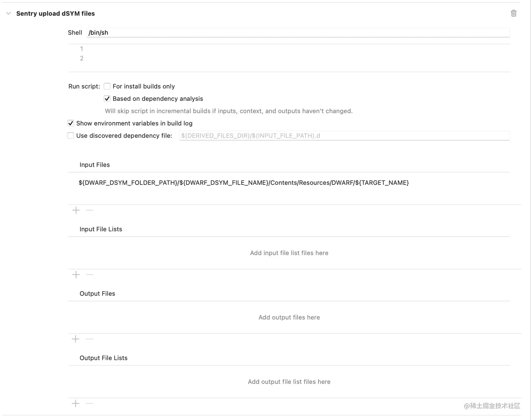The image size is (531, 420).
Task: Enable For install builds only checkbox
Action: 107,86
